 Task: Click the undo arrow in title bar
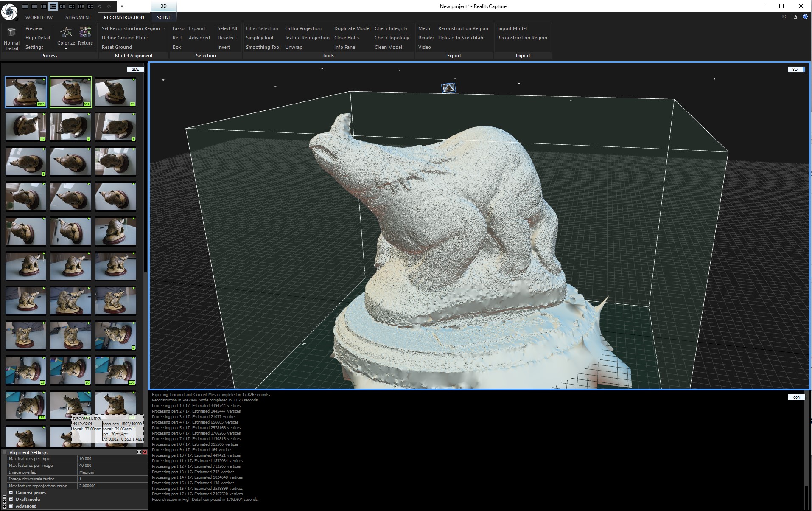coord(100,6)
